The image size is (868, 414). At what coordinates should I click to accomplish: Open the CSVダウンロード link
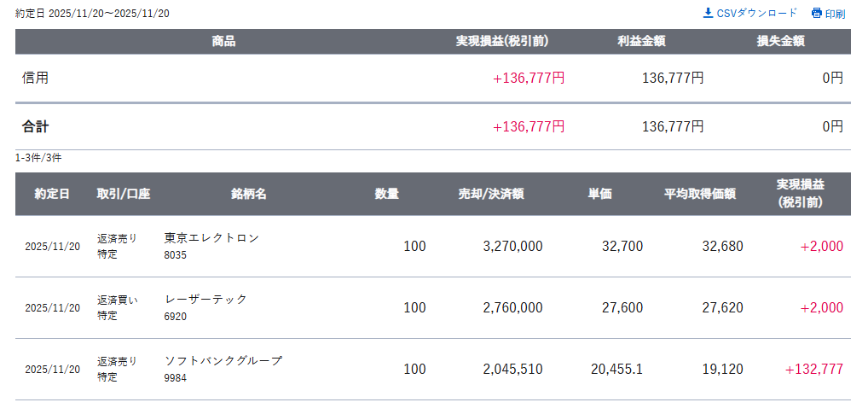(756, 13)
